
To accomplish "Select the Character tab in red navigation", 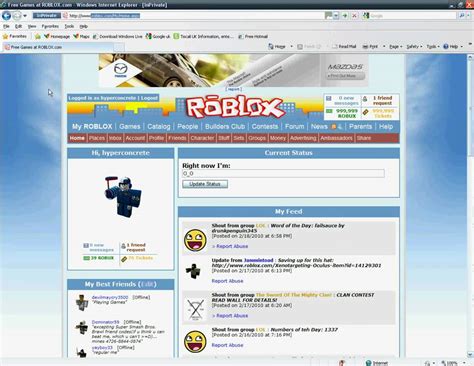I will (202, 138).
